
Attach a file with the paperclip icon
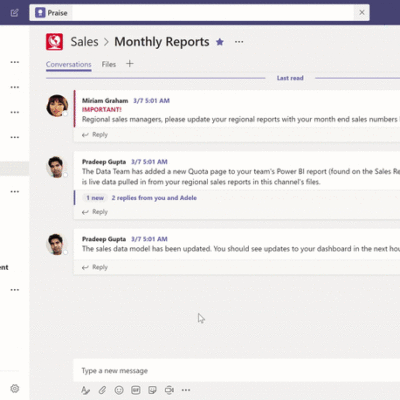point(102,390)
